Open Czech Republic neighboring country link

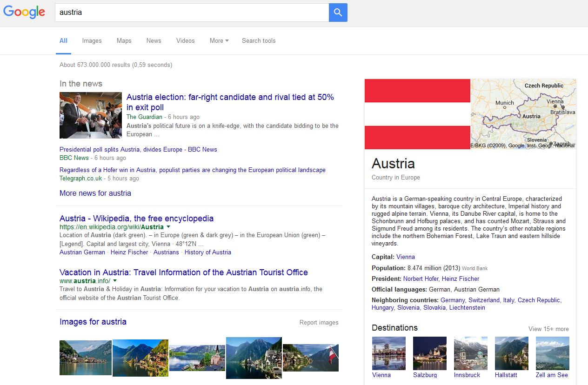pyautogui.click(x=539, y=300)
